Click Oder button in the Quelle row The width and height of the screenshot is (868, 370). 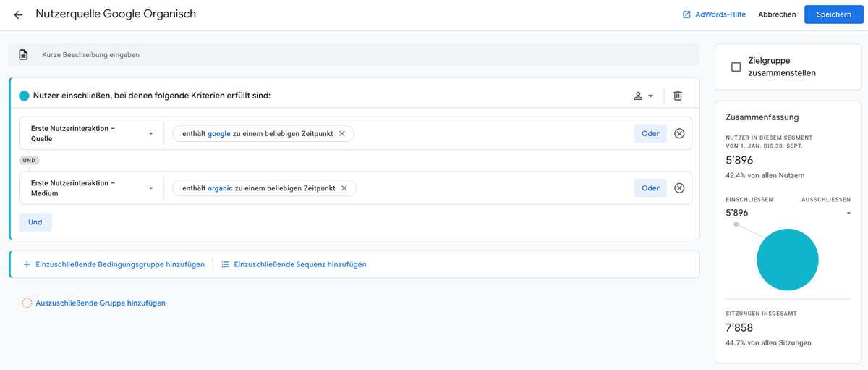tap(650, 133)
